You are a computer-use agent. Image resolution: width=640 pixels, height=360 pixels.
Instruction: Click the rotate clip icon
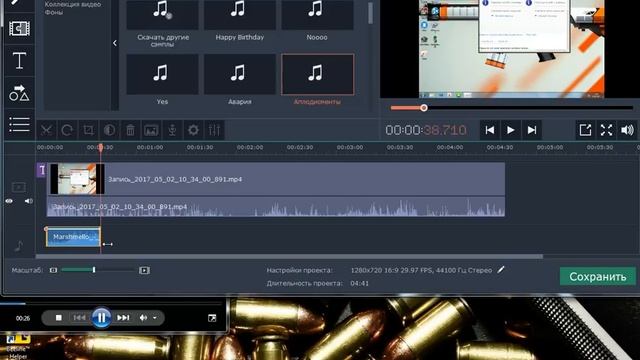67,130
